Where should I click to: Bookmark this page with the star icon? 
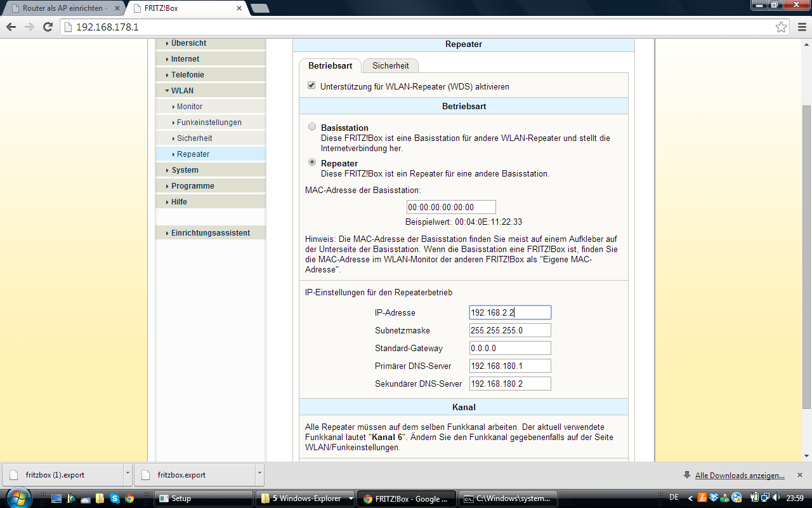(781, 27)
